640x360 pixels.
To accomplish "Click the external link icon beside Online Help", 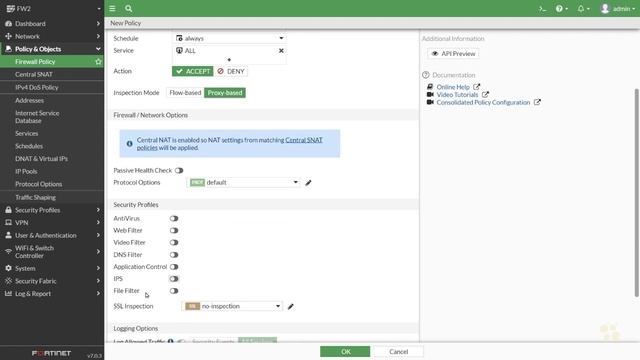I will [x=476, y=87].
